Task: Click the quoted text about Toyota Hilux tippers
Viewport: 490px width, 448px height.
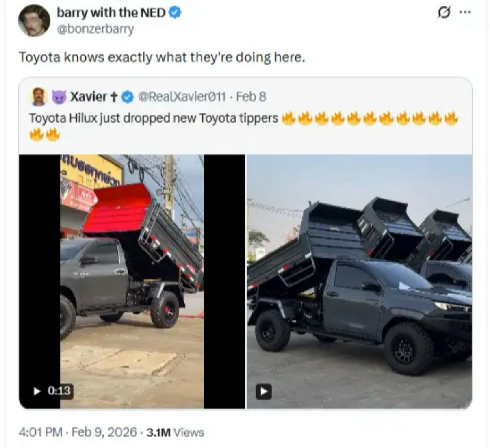Action: (x=154, y=118)
